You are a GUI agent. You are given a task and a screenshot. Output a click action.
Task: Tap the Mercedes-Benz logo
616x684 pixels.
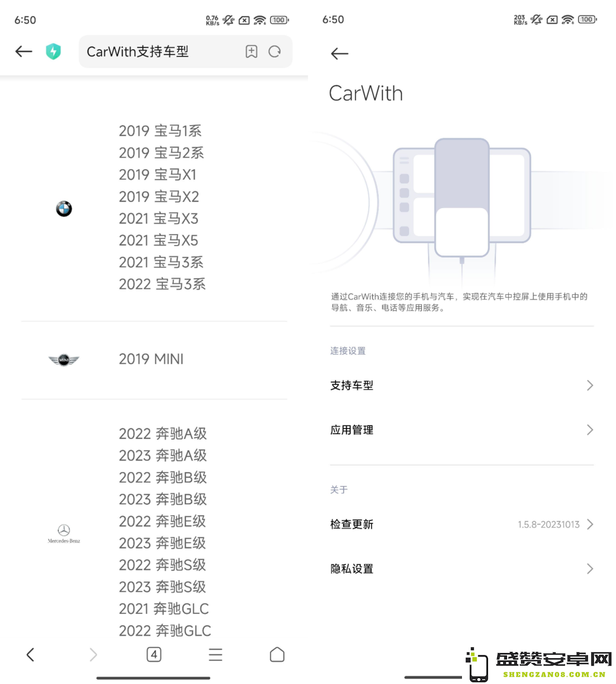[63, 533]
